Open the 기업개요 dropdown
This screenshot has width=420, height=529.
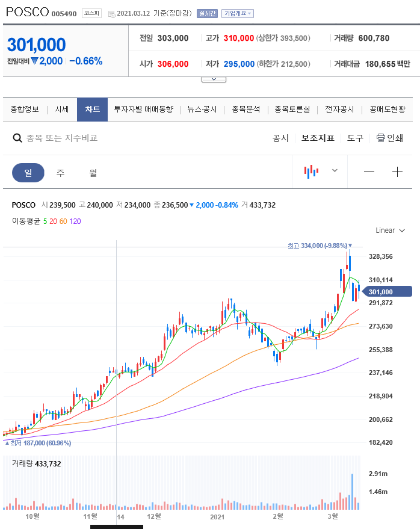click(238, 13)
